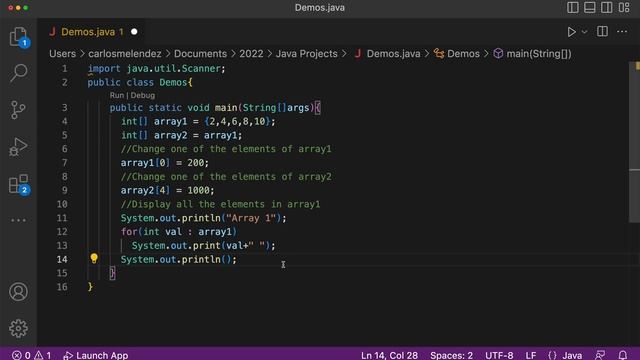
Task: Click 'int[] array2 = array1;' line
Action: (182, 135)
